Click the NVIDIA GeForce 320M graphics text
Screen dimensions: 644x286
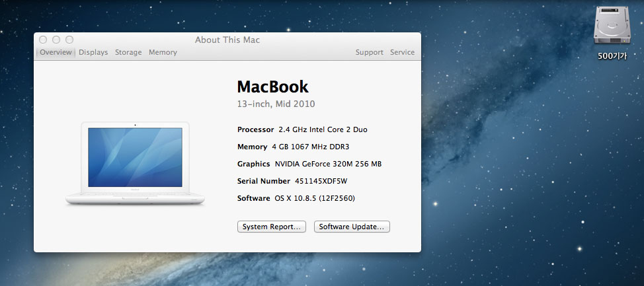(x=328, y=164)
